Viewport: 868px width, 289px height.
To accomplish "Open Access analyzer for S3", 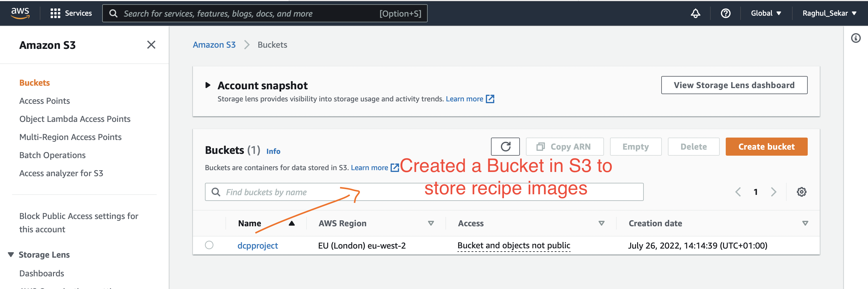I will tap(61, 173).
